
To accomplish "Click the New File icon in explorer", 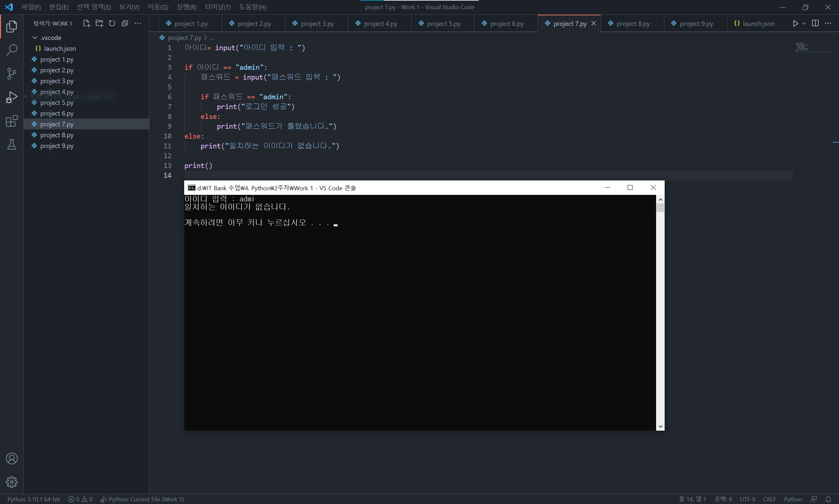I will (x=86, y=23).
